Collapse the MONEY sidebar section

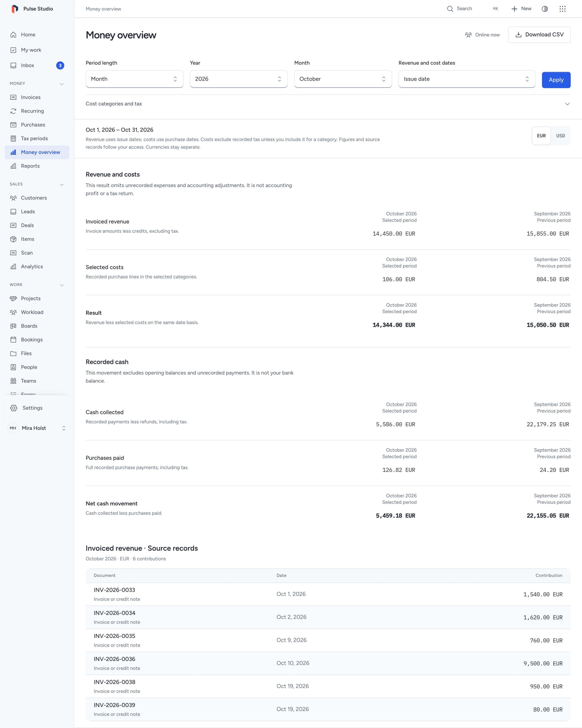click(x=62, y=84)
